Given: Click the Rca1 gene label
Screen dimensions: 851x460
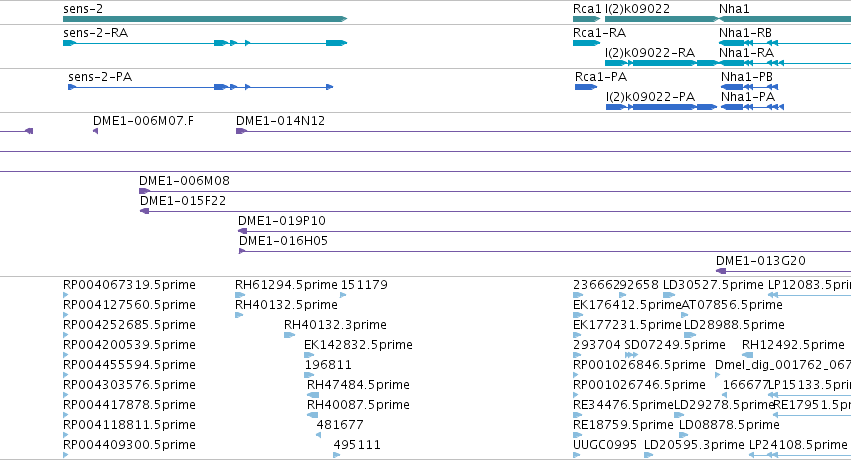Looking at the screenshot, I should [x=587, y=9].
